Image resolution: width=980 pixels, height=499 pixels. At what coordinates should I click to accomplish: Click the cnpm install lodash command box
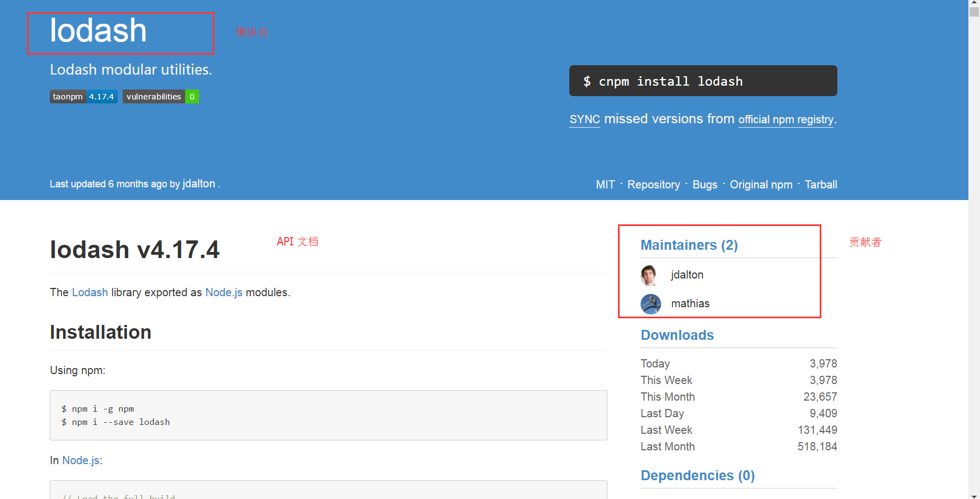tap(703, 81)
